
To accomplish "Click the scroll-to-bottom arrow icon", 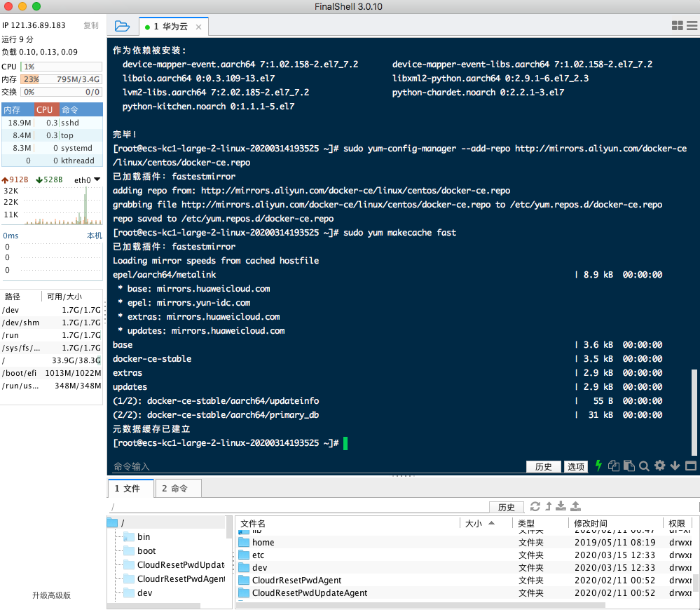I will click(x=675, y=466).
